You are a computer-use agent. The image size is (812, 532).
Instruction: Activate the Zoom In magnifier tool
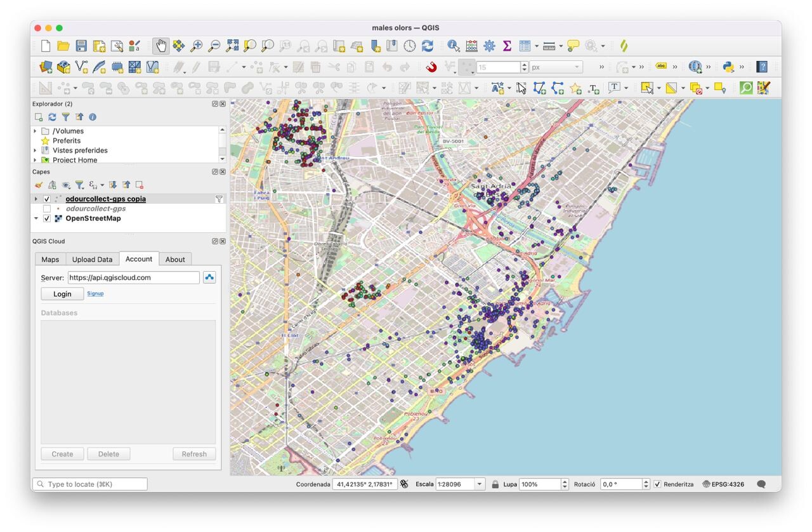point(197,46)
